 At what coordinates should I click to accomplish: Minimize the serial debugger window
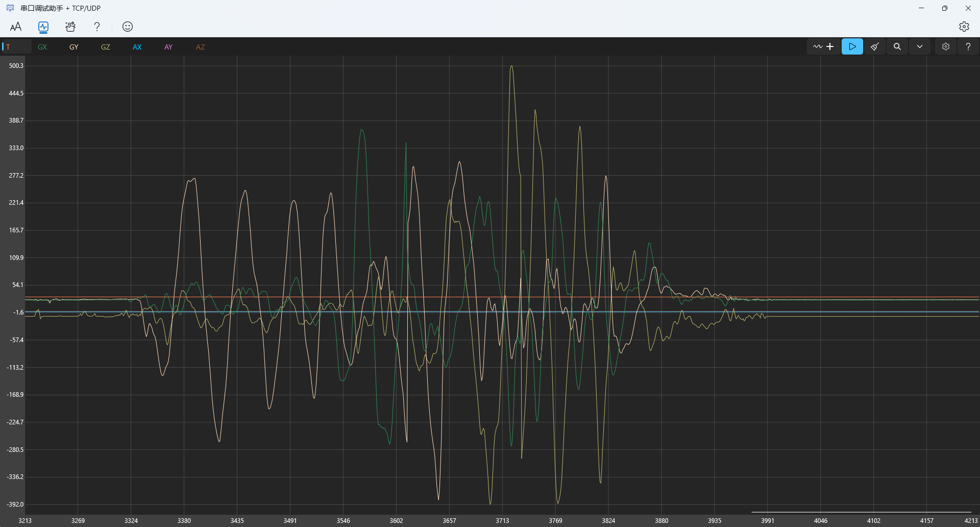(921, 8)
